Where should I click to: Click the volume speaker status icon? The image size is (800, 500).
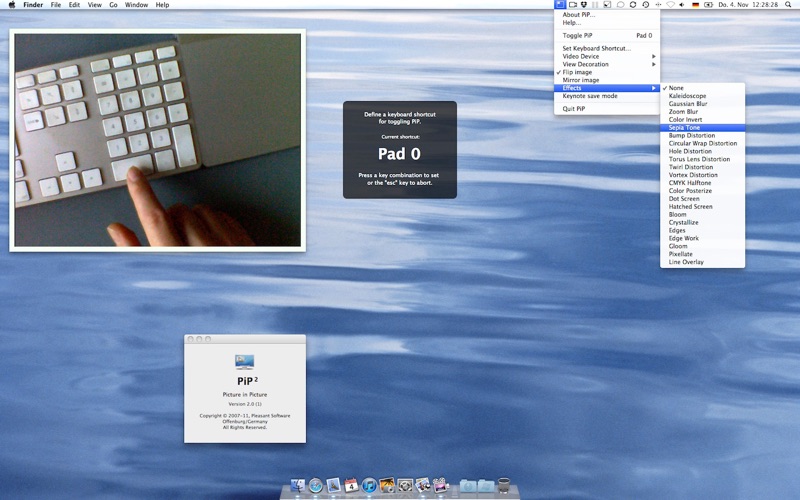[682, 5]
